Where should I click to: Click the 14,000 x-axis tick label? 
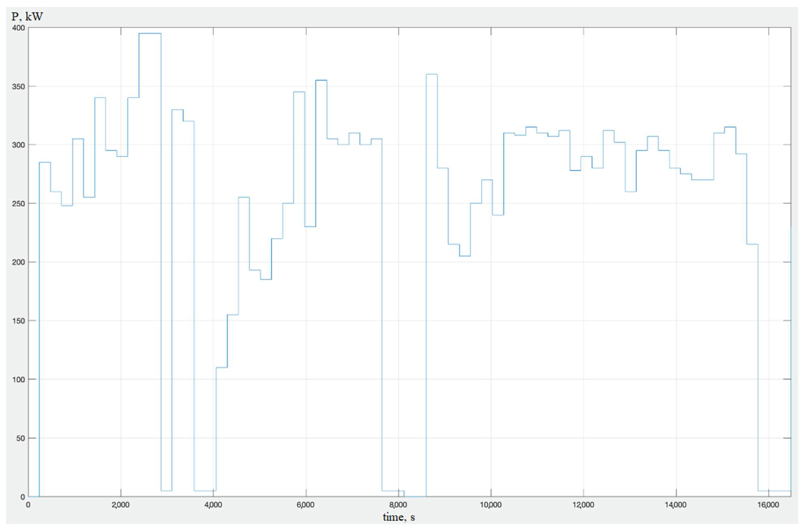point(676,505)
